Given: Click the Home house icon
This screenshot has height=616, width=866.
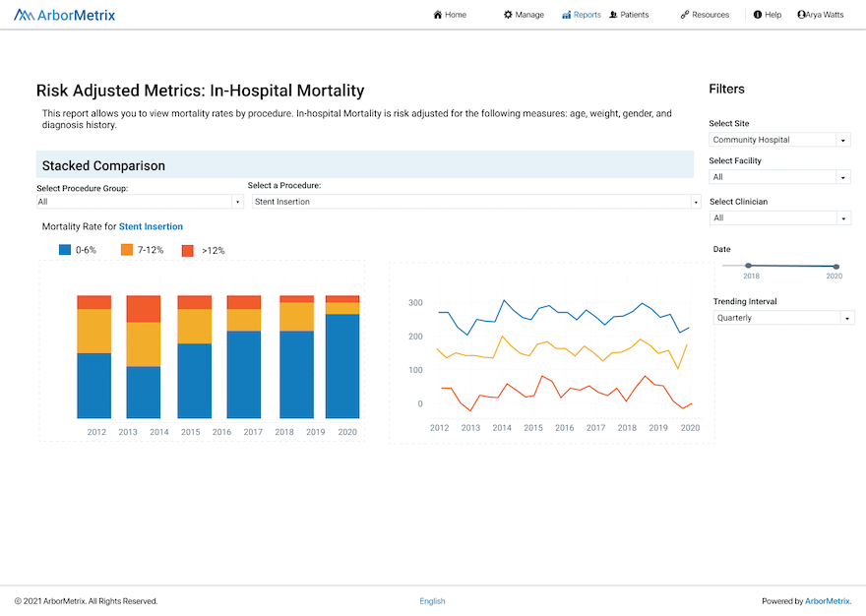Looking at the screenshot, I should (x=438, y=15).
